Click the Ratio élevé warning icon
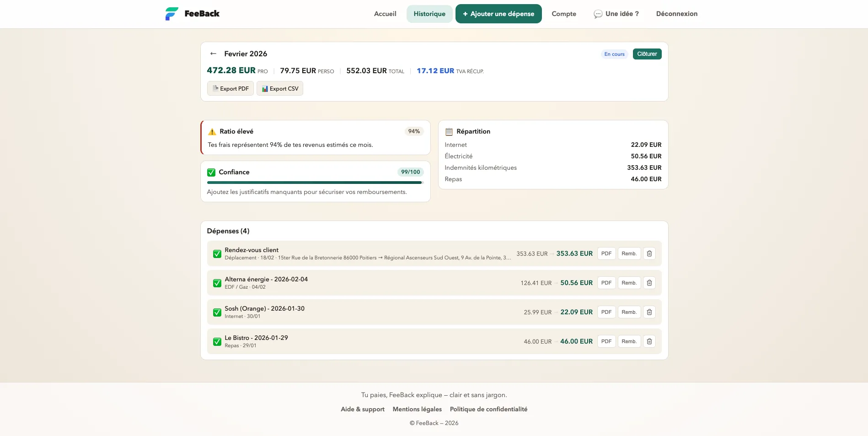The width and height of the screenshot is (868, 436). [212, 132]
